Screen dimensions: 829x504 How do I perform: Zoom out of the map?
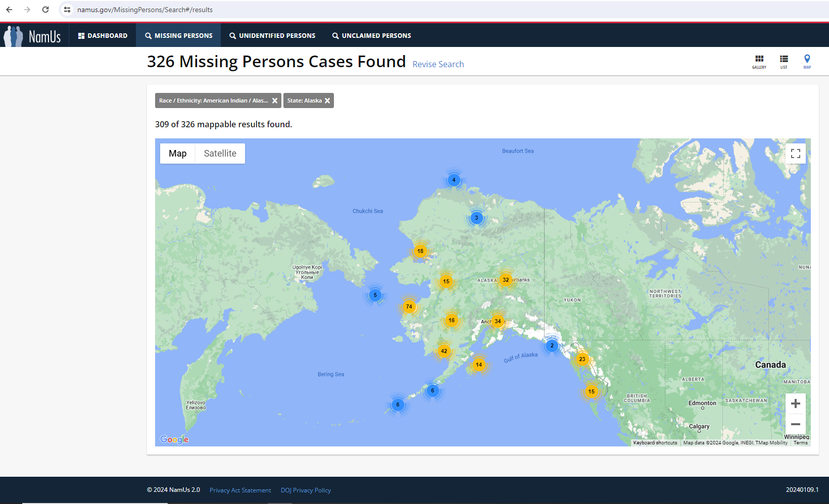795,424
